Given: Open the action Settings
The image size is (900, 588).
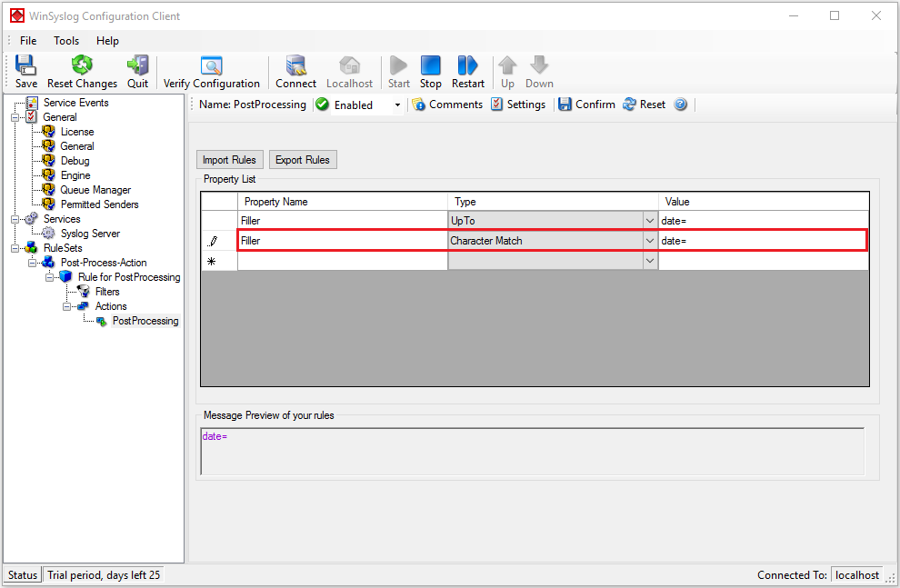Looking at the screenshot, I should [518, 105].
